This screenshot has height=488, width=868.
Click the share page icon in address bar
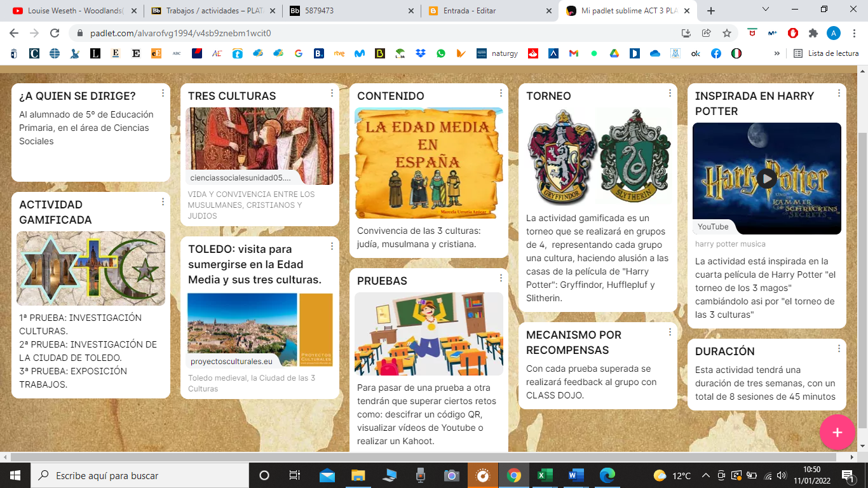[706, 33]
